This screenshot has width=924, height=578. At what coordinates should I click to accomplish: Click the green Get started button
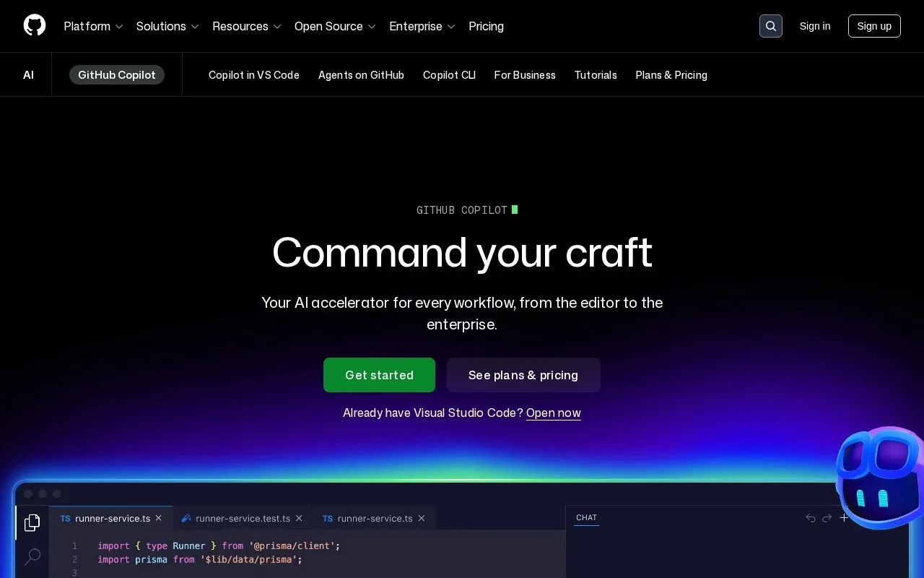[379, 375]
